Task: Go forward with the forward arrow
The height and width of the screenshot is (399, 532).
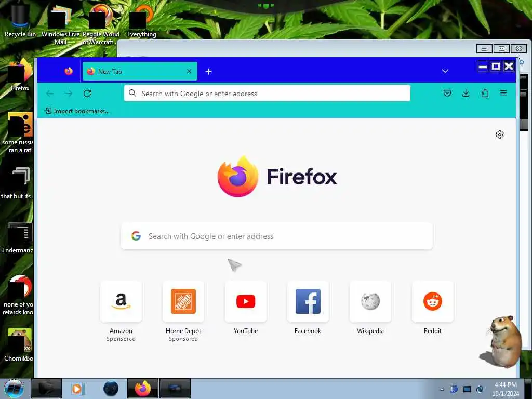Action: pyautogui.click(x=69, y=94)
